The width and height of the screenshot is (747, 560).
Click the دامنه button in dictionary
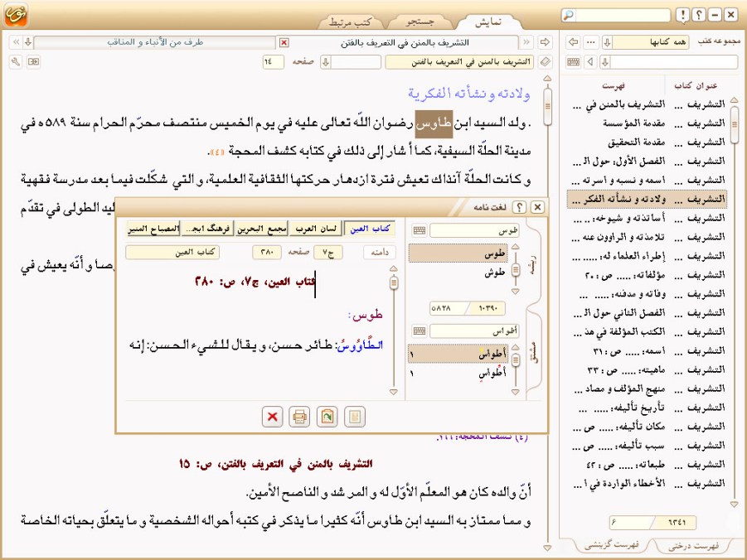[380, 252]
